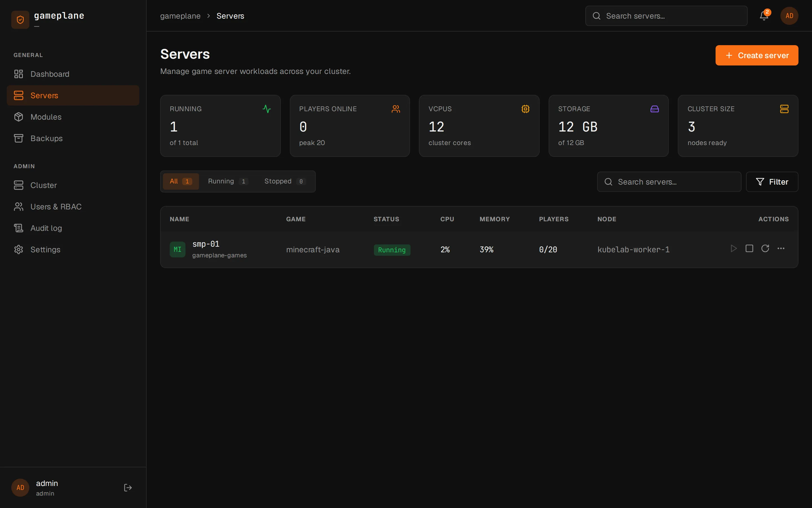812x508 pixels.
Task: Click the Running stat card
Action: 220,126
